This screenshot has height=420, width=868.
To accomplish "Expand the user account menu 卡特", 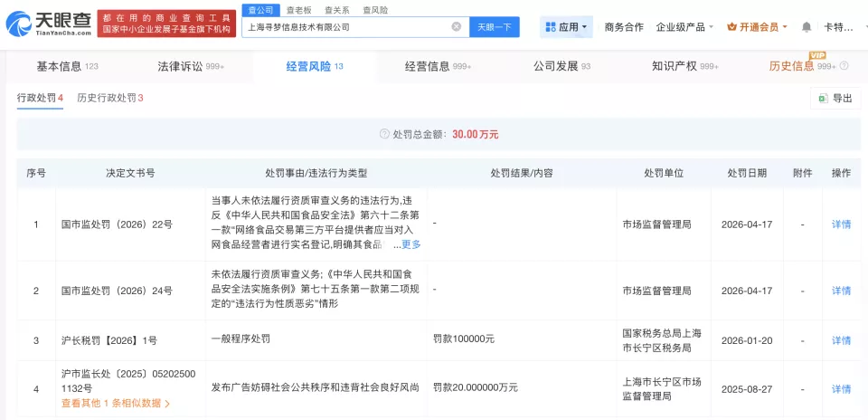I will [843, 27].
